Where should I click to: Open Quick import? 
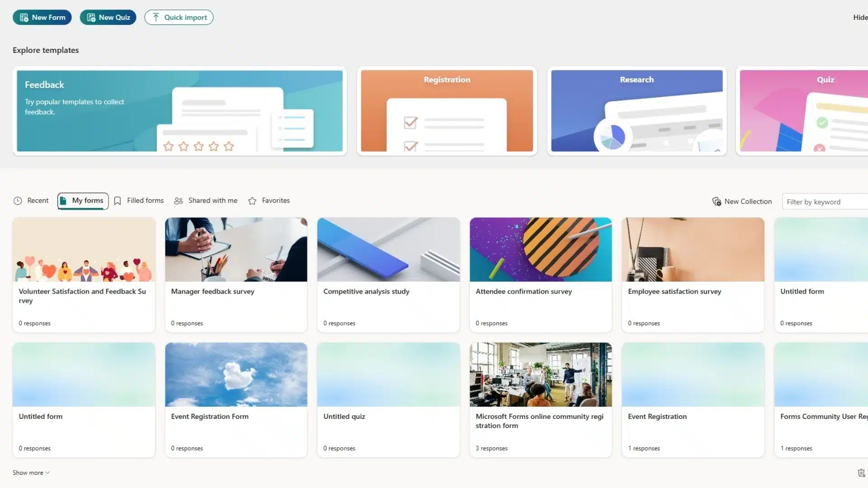(x=179, y=17)
